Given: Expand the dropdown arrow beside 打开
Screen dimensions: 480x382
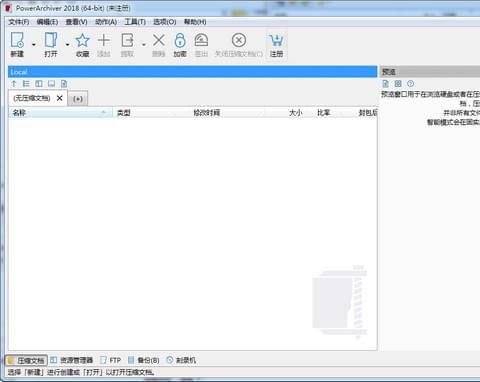Looking at the screenshot, I should [67, 44].
